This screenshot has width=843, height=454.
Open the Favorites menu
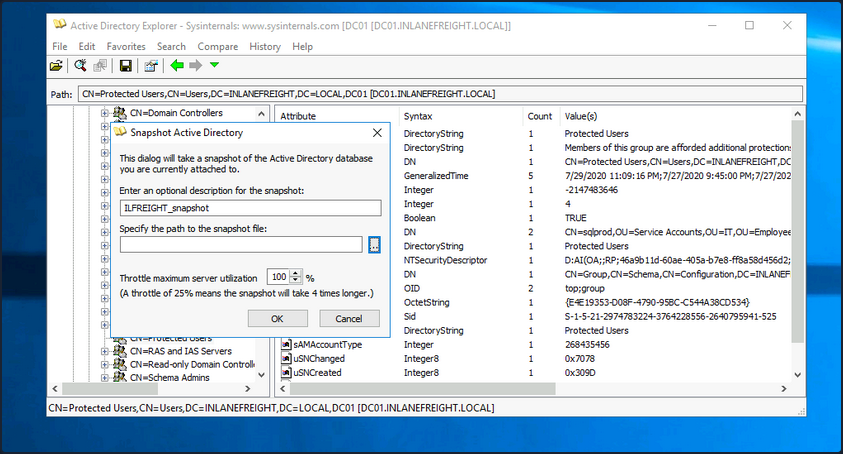[x=126, y=46]
